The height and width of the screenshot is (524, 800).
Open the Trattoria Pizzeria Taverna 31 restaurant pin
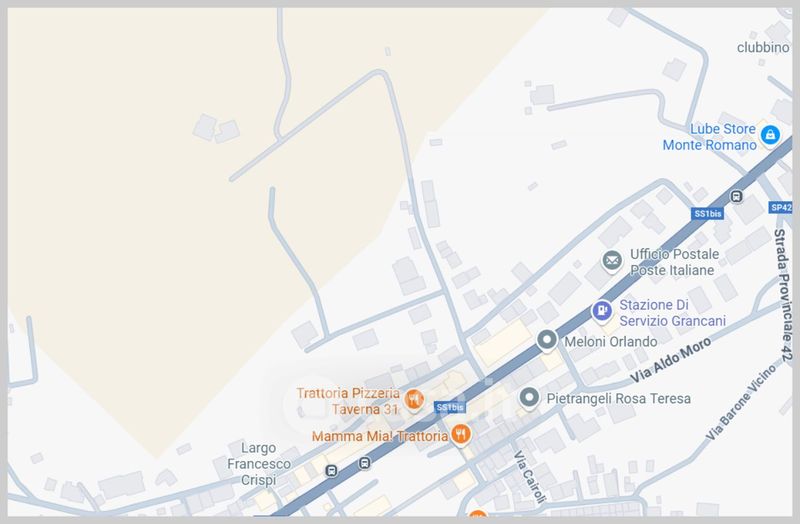(414, 400)
